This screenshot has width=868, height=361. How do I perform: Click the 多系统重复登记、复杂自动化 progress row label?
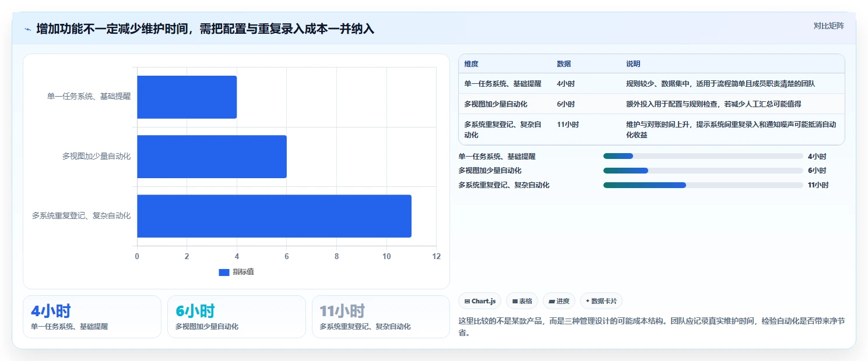pyautogui.click(x=504, y=185)
